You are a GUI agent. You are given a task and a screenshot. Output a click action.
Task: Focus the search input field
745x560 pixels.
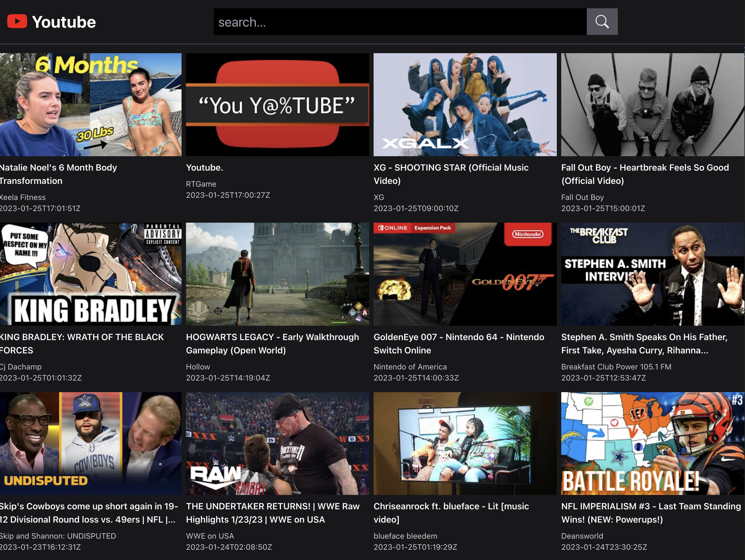(x=400, y=22)
